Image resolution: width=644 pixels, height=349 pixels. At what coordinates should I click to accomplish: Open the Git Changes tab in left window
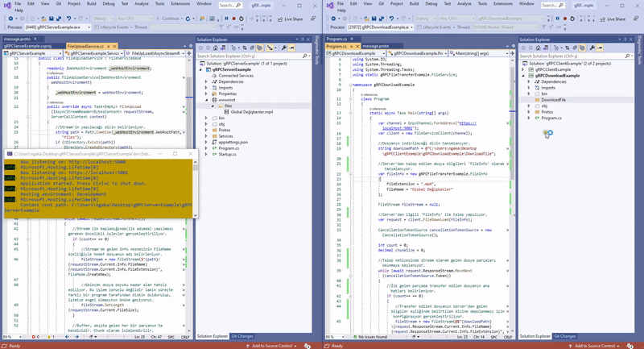243,336
